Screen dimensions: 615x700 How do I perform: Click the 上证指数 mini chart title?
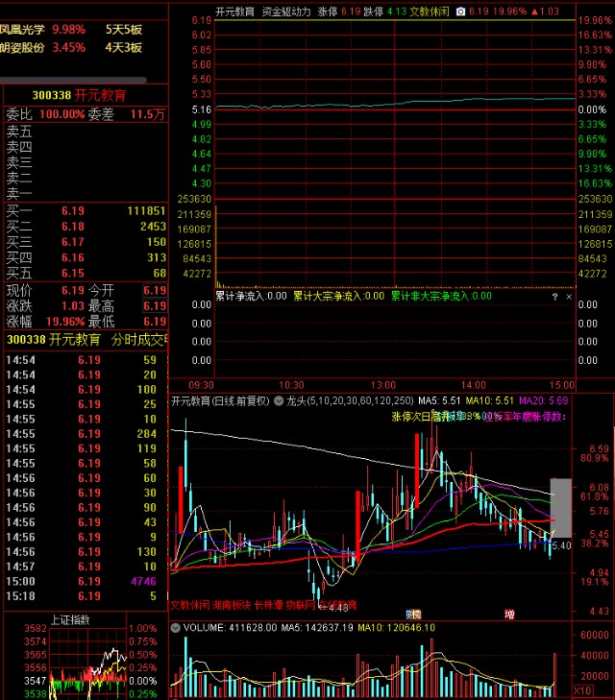coord(70,619)
